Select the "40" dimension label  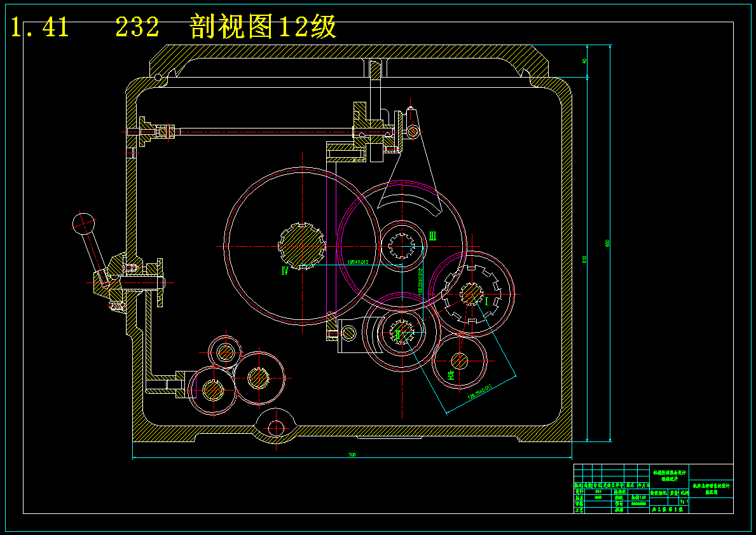tap(585, 61)
